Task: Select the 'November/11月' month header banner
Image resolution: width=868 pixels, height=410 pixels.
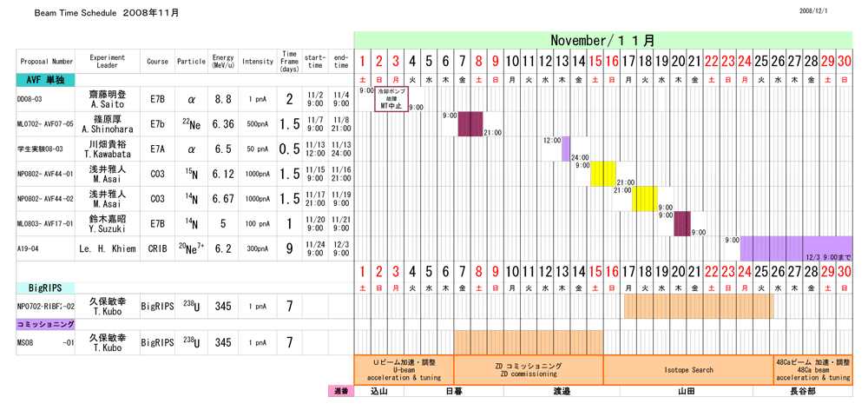Action: 603,40
